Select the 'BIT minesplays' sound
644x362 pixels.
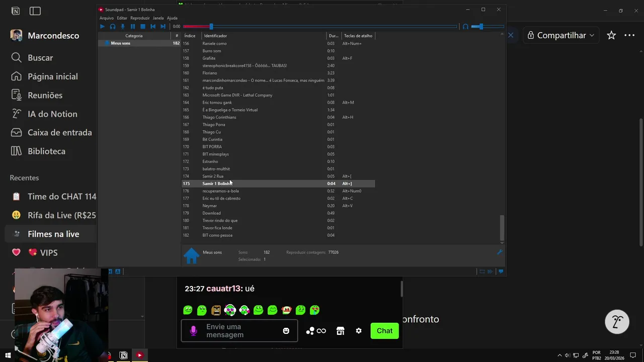(x=278, y=154)
